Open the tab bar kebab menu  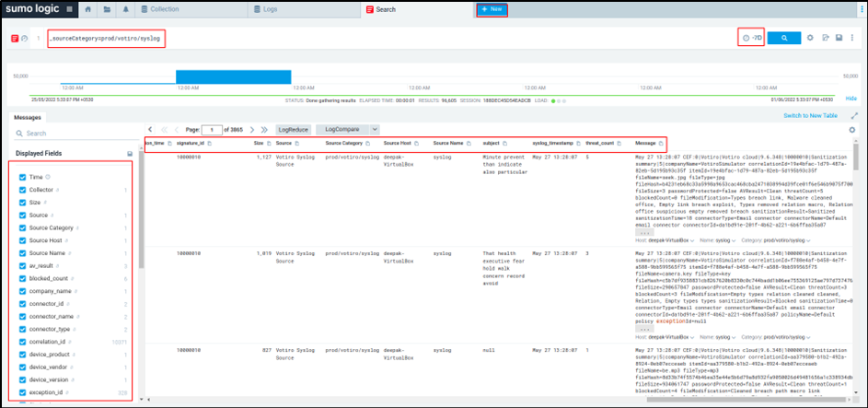tap(861, 9)
